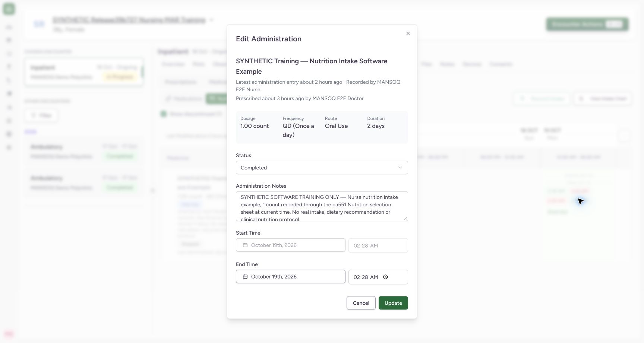The image size is (644, 343).
Task: Click the 'Start Time' field label
Action: (x=248, y=233)
